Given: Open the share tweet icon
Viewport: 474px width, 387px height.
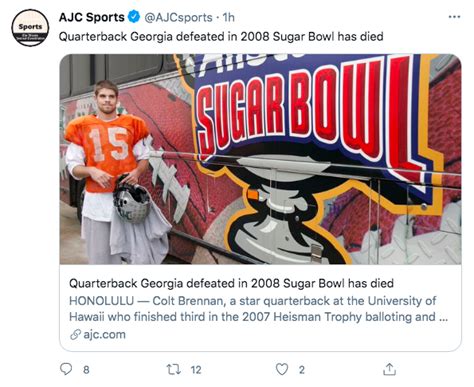Looking at the screenshot, I should [x=389, y=369].
